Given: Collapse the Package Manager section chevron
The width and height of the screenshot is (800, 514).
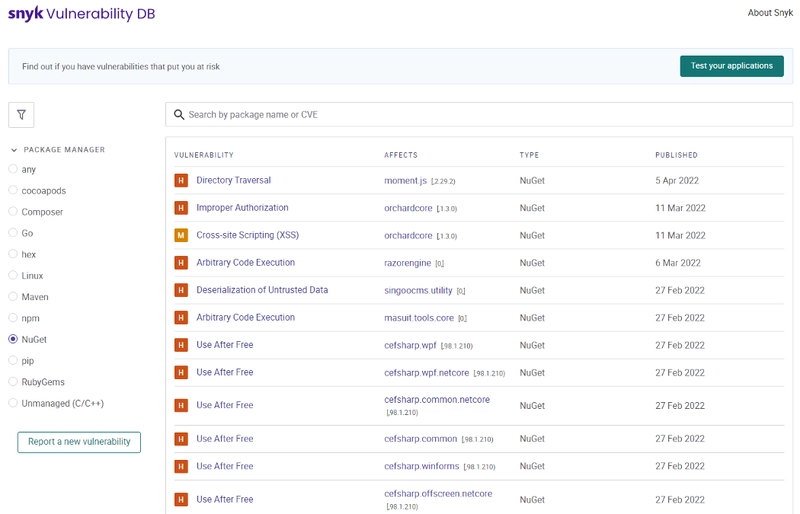Looking at the screenshot, I should (14, 150).
